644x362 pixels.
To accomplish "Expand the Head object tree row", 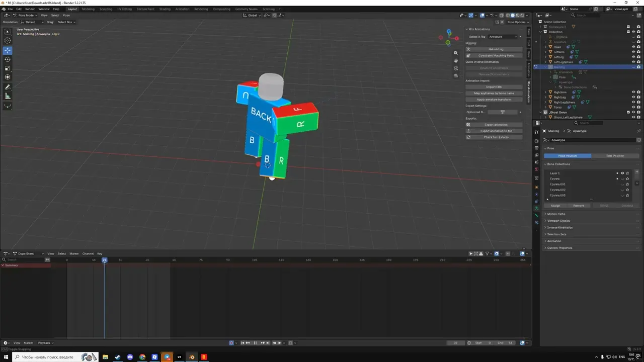I will [x=545, y=47].
